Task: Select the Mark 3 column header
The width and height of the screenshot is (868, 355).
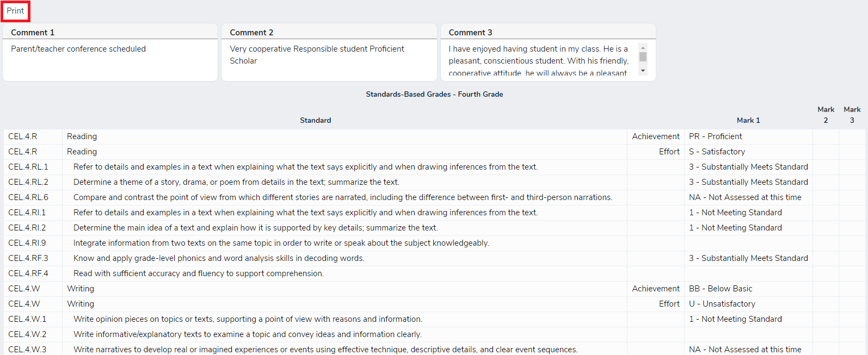Action: (x=852, y=115)
